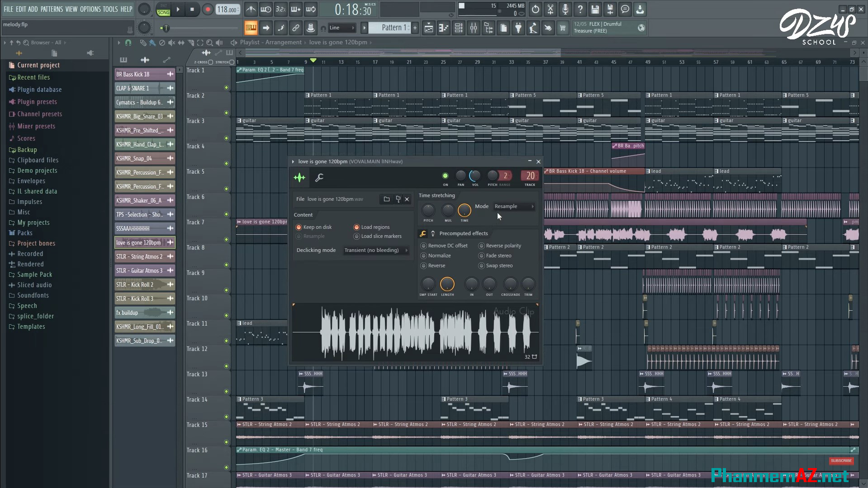
Task: Open the Mixer panel
Action: 473,28
